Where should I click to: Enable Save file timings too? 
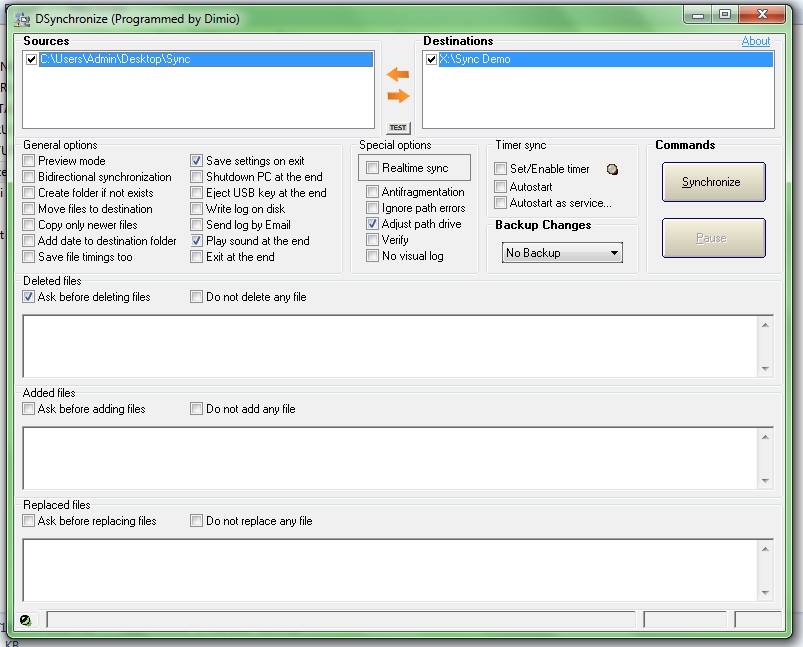[x=29, y=257]
